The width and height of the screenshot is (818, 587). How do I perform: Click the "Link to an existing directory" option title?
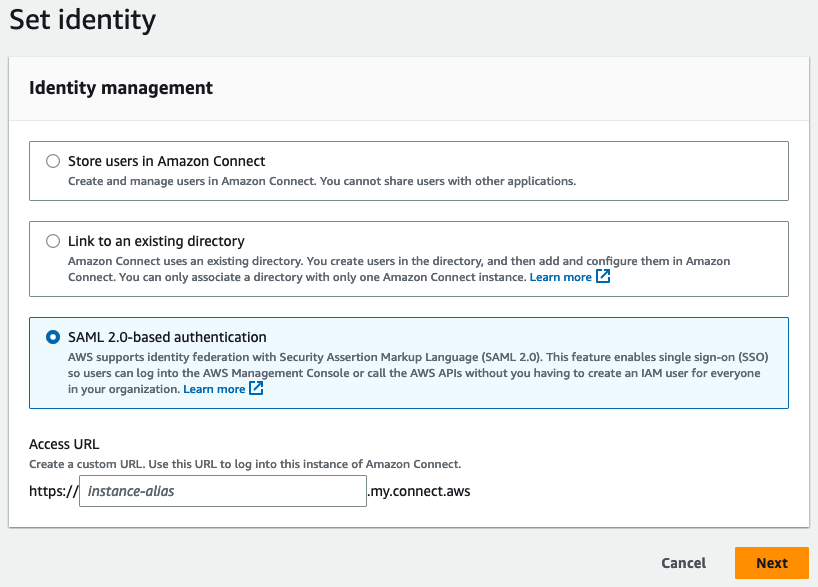tap(156, 241)
